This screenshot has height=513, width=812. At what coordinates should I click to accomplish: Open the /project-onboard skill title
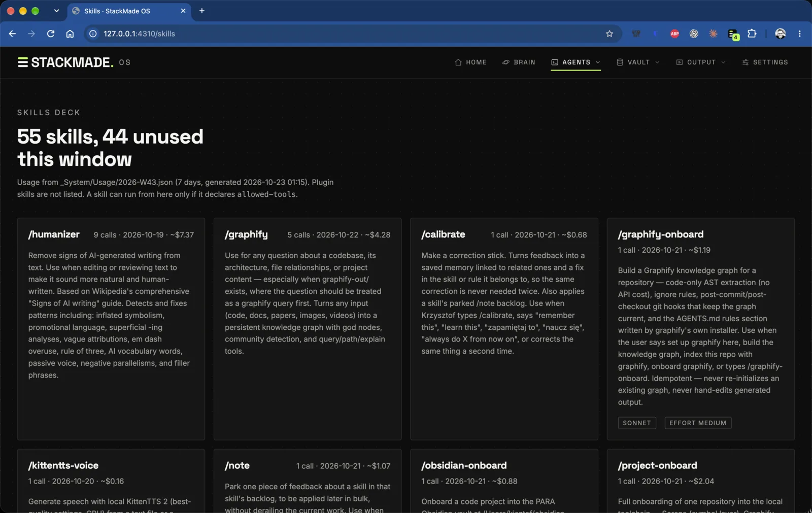tap(658, 465)
